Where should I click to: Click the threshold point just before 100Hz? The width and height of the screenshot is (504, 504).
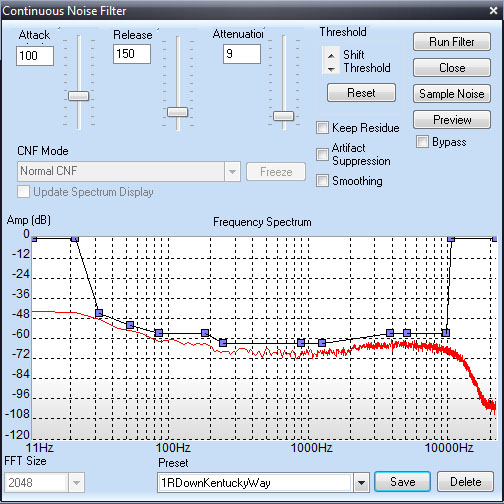tap(159, 333)
